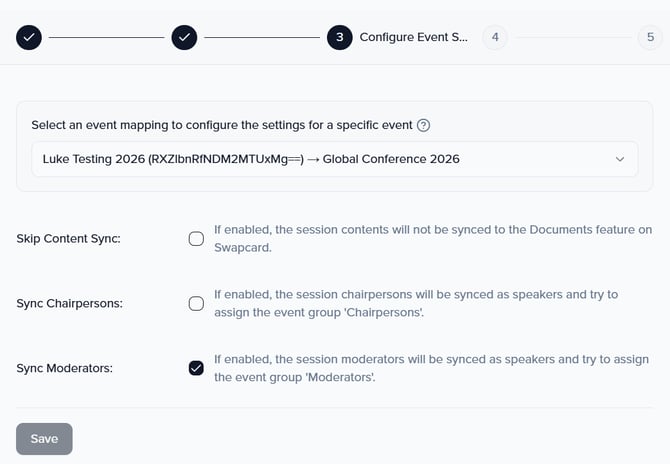Viewport: 670px width, 464px height.
Task: Click the 'Select an event mapping' heading
Action: 221,126
